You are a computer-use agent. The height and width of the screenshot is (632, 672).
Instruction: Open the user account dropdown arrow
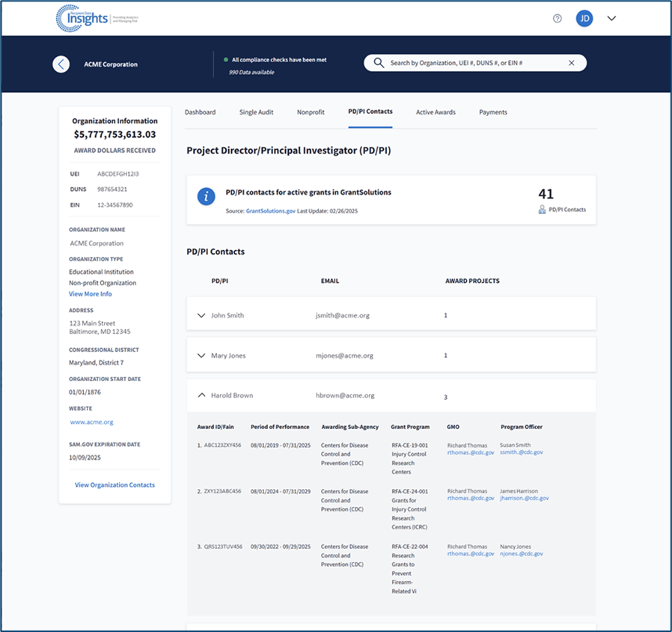pyautogui.click(x=611, y=19)
